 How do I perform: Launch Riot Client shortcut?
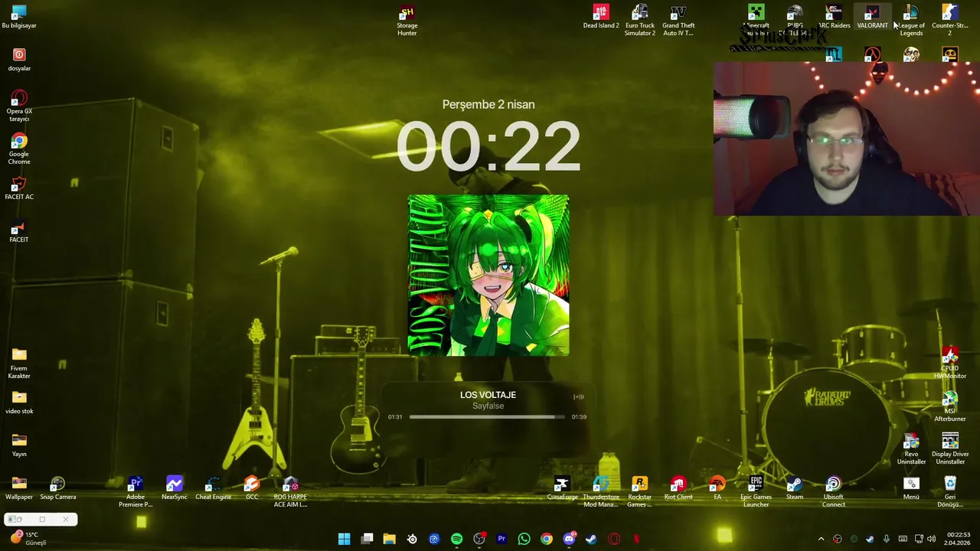[x=678, y=488]
